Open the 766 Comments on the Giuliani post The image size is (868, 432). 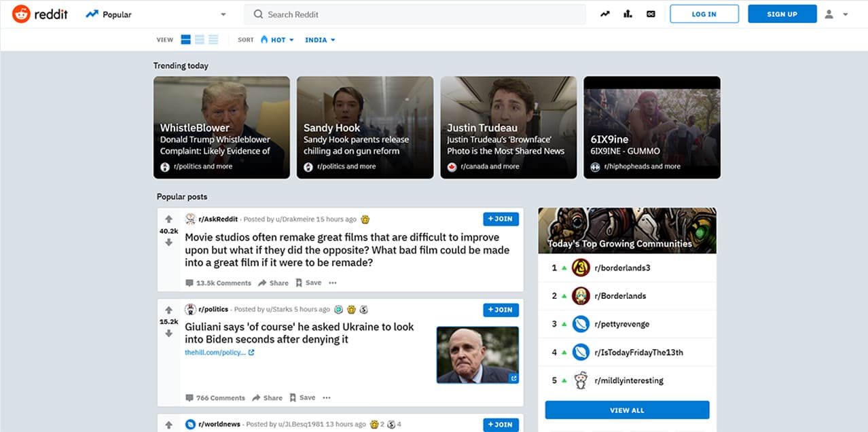click(215, 398)
